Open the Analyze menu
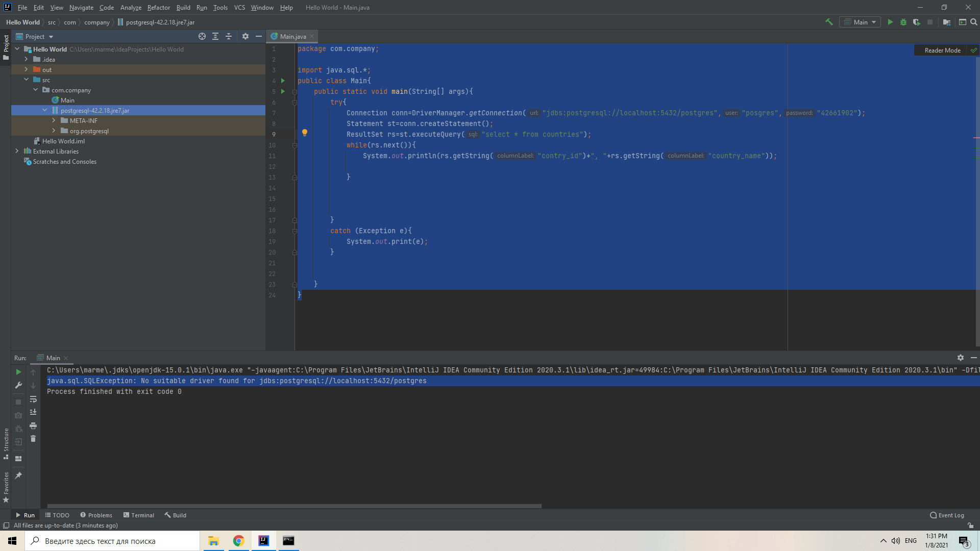 coord(131,7)
